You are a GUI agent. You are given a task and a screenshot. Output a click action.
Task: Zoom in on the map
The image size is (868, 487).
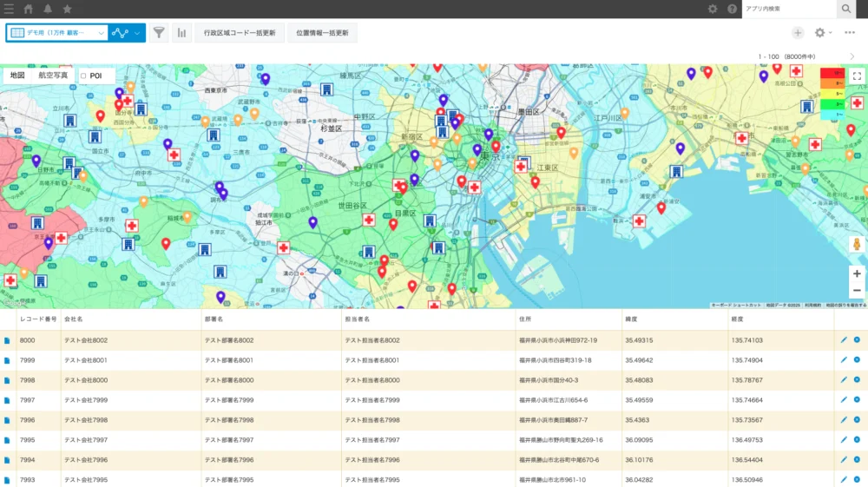[x=857, y=273]
